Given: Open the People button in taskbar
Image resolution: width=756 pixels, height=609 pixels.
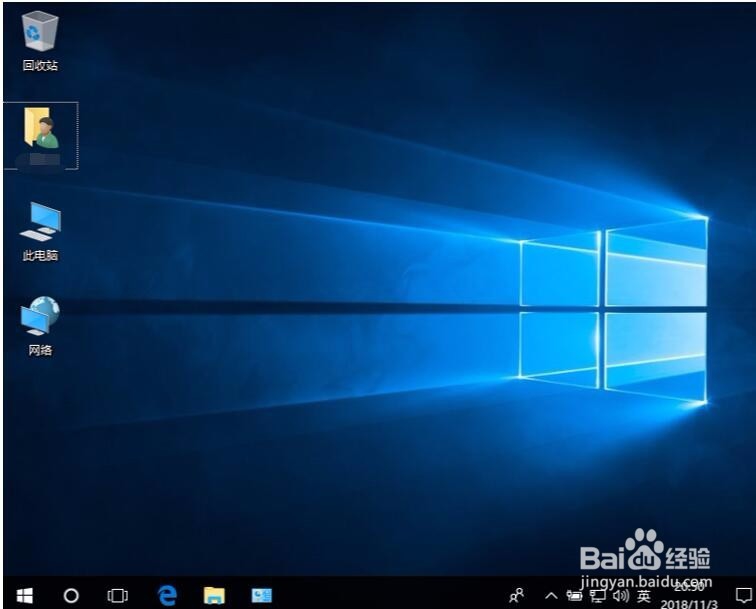Looking at the screenshot, I should (x=516, y=595).
